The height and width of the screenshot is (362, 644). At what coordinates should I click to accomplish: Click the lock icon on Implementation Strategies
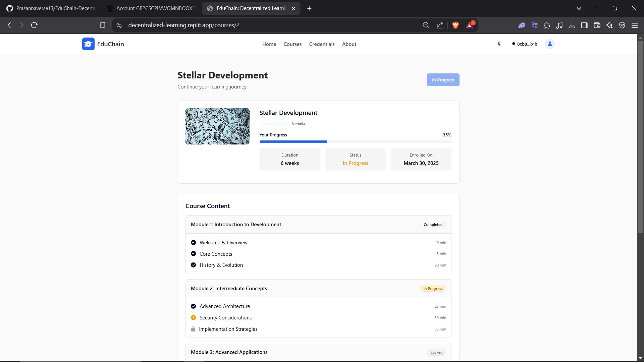click(194, 329)
